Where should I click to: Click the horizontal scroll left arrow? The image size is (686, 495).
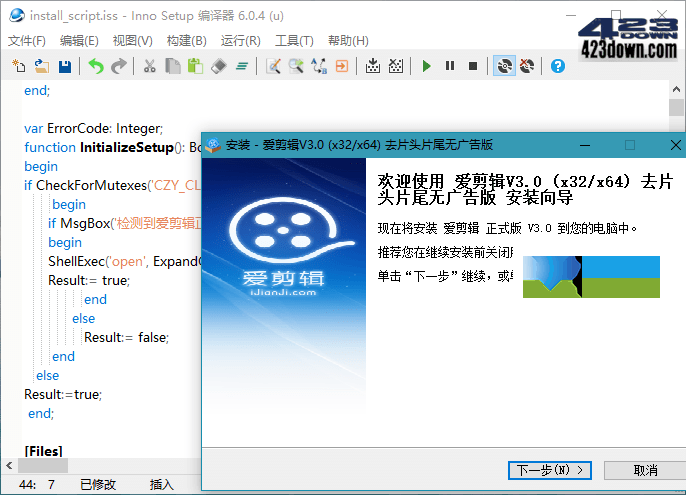9,465
